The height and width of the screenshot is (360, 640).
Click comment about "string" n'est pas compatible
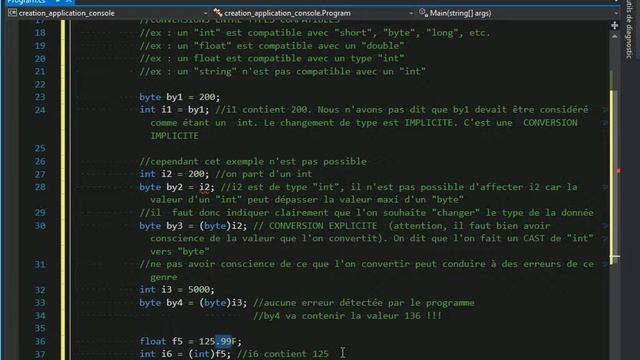(x=282, y=71)
